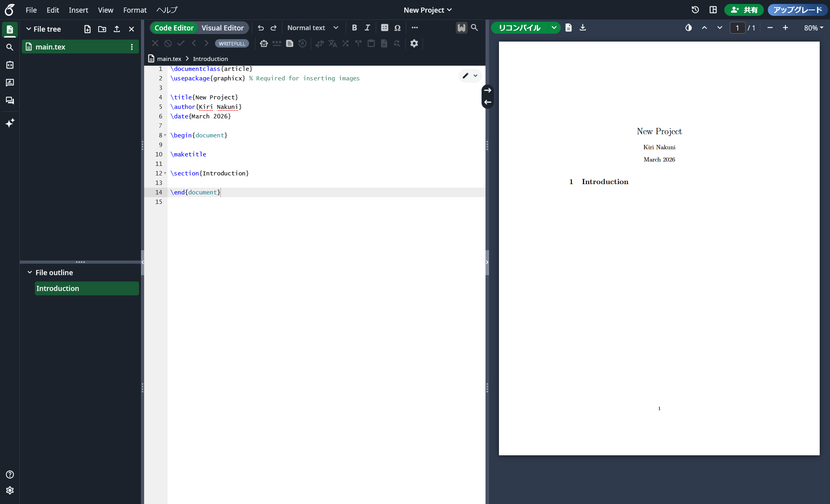Click the アップグレード upgrade button
Screen dimensions: 830x504
click(x=798, y=10)
